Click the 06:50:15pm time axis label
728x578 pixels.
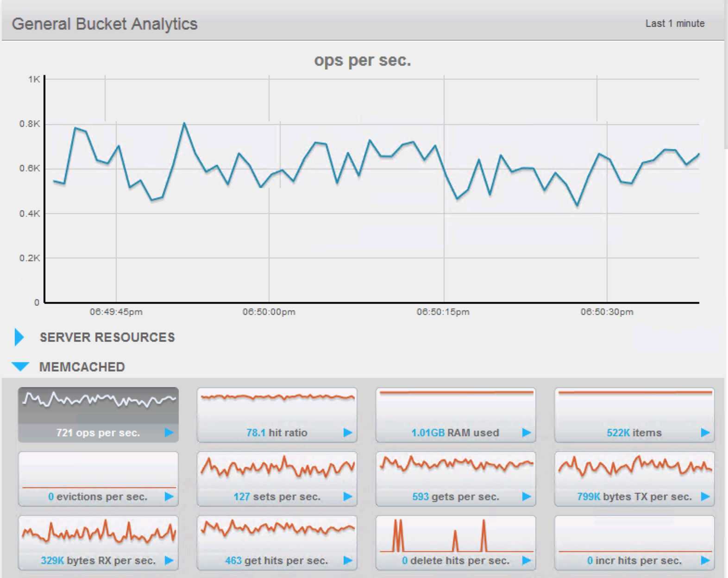tap(443, 312)
